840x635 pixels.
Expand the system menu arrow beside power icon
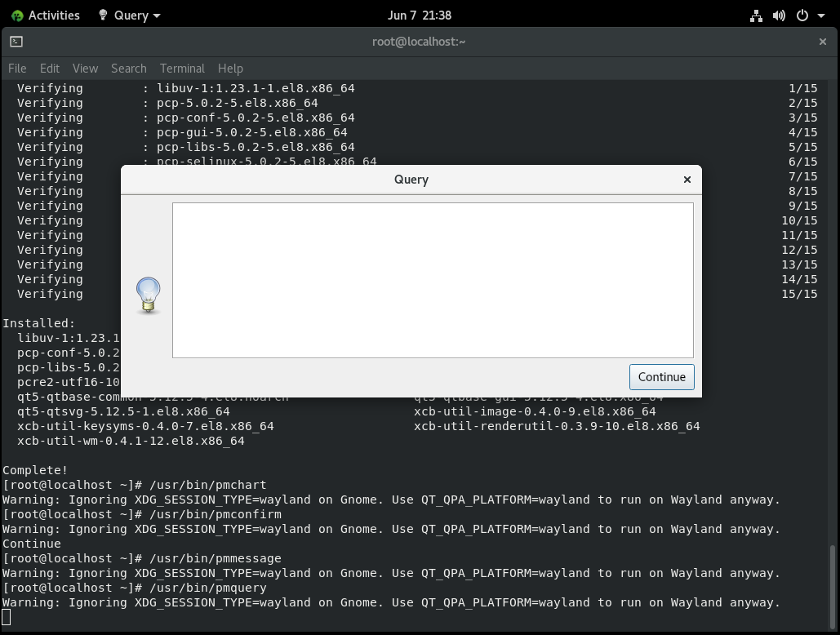(x=820, y=16)
